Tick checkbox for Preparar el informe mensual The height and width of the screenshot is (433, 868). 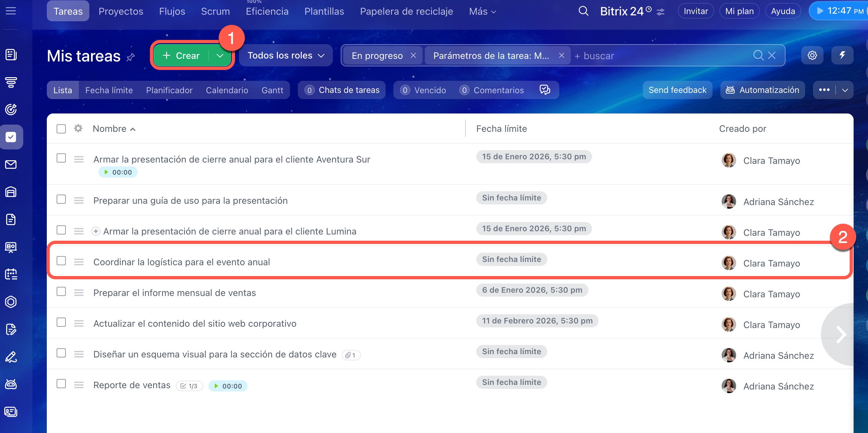(61, 291)
